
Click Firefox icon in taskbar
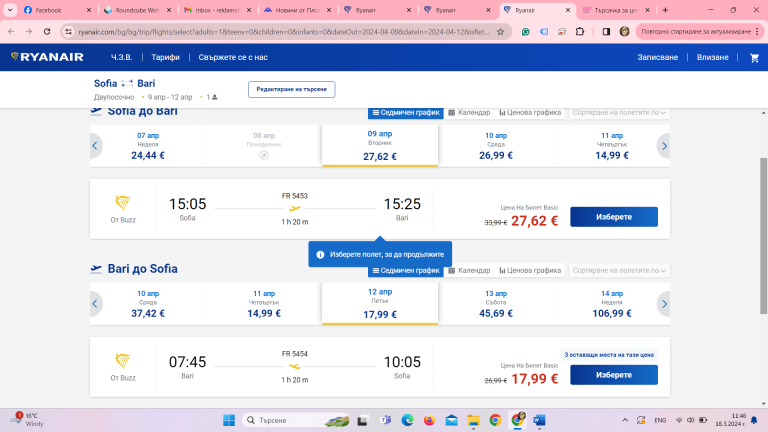[x=430, y=419]
